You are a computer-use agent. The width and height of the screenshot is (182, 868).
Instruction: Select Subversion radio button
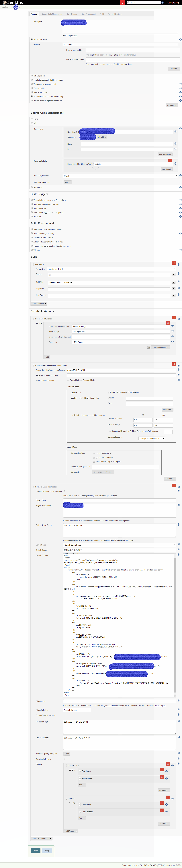[32, 187]
